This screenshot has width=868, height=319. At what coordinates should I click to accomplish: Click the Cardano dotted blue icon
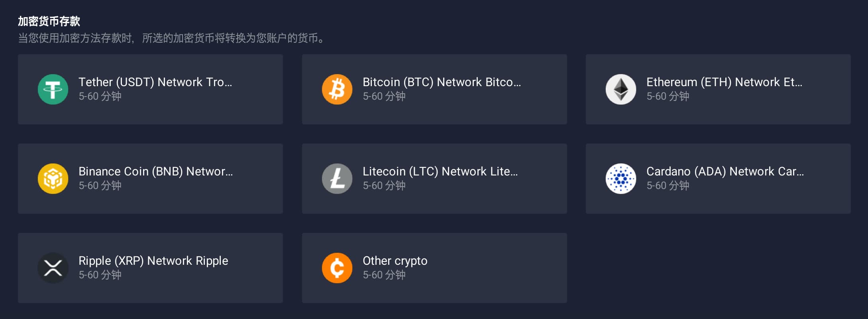[x=621, y=179]
